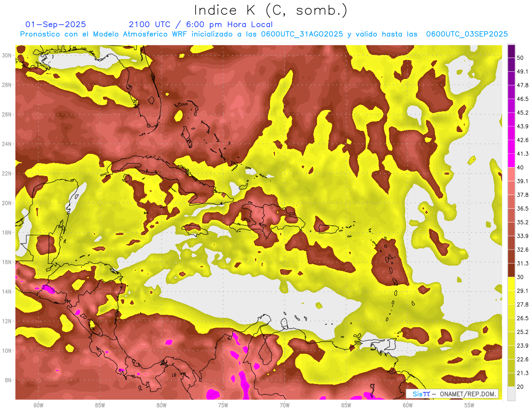Viewport: 532px width, 411px height.
Task: Click the '12N' latitude label
Action: point(7,321)
